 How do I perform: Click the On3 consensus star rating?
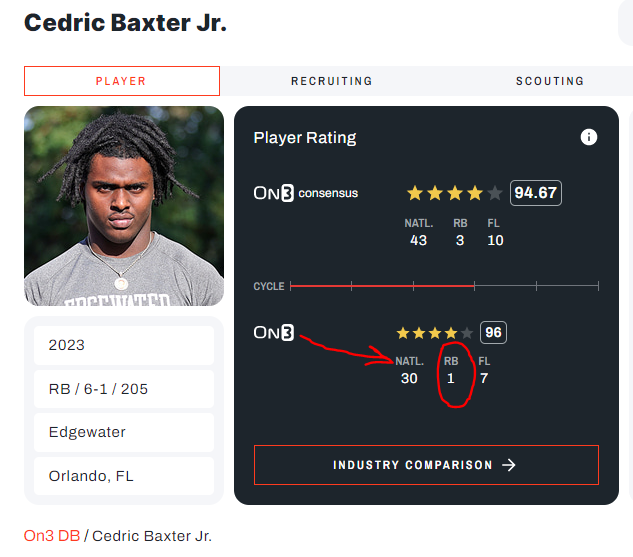tap(455, 193)
